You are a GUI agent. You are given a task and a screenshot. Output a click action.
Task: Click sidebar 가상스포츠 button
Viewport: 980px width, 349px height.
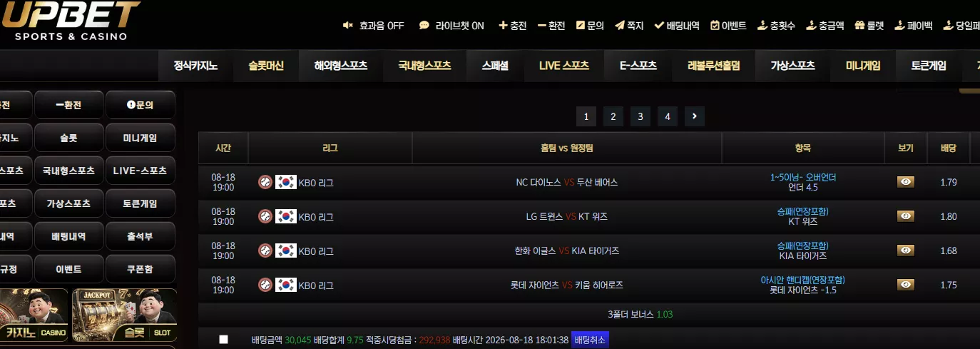[x=68, y=203]
